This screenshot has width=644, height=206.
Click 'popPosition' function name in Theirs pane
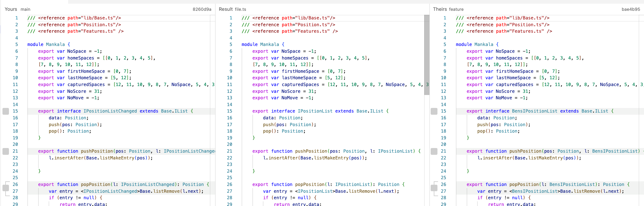click(524, 184)
